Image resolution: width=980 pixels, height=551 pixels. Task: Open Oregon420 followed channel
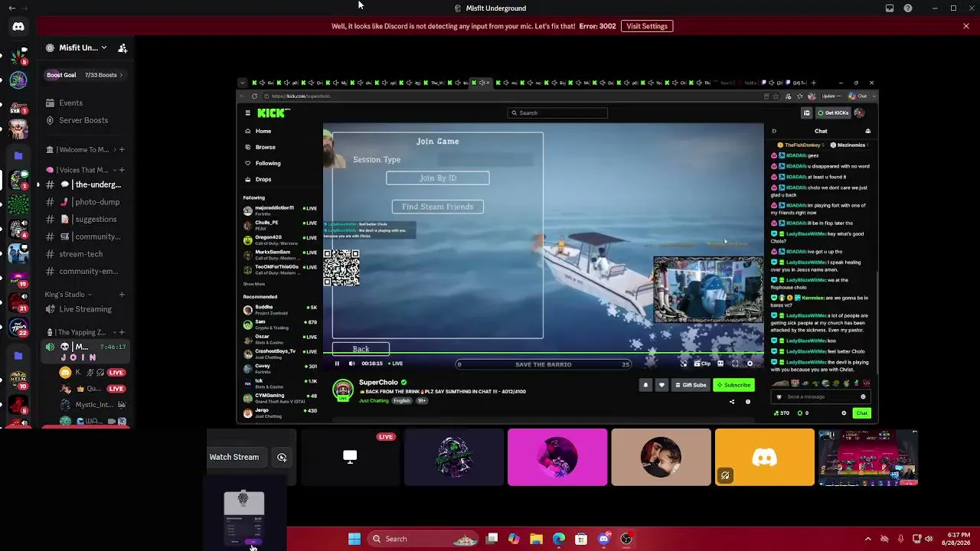pos(280,239)
